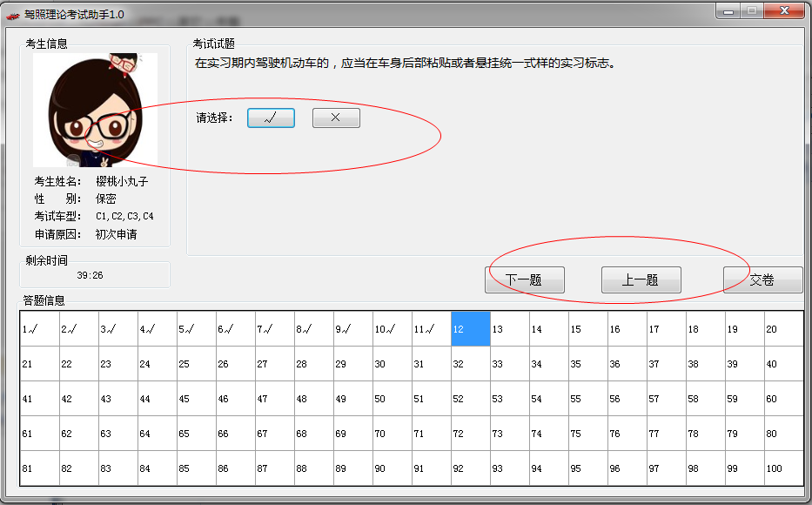Jump to question 45 cell
Viewport: 812px width, 505px height.
coord(197,399)
